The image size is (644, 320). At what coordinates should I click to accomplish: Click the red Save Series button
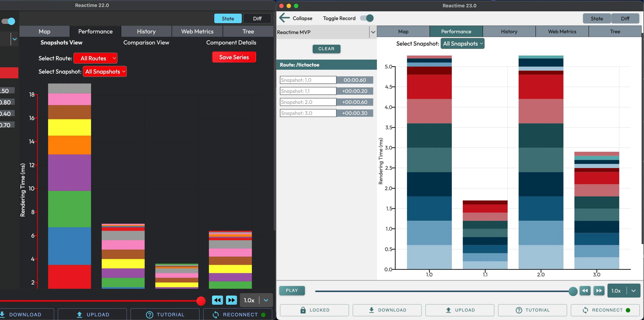pyautogui.click(x=234, y=57)
